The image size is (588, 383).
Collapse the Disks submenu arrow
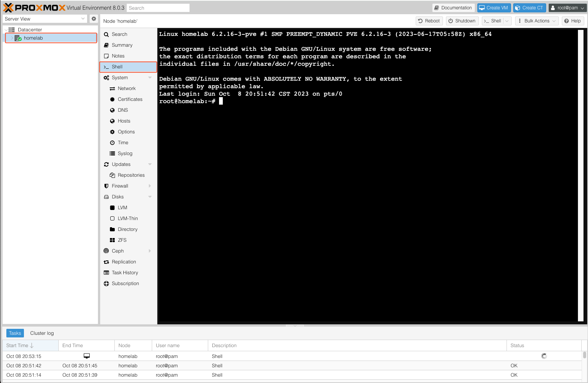[150, 197]
